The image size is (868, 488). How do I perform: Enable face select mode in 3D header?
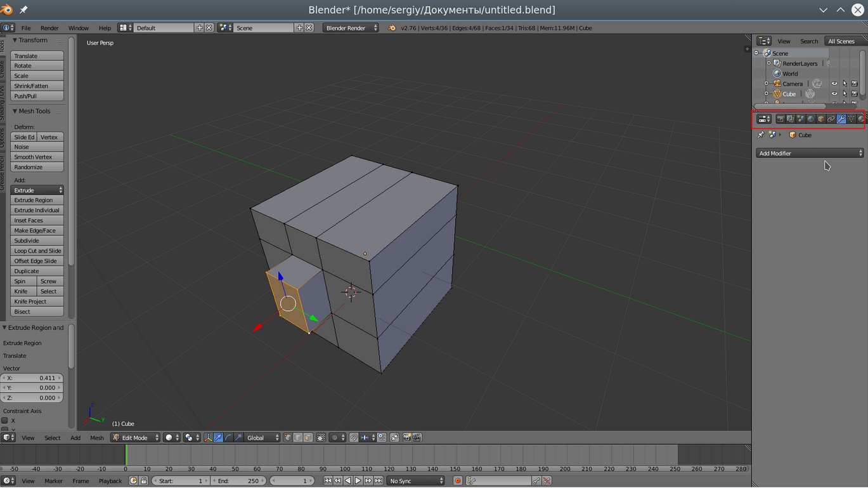(x=308, y=438)
